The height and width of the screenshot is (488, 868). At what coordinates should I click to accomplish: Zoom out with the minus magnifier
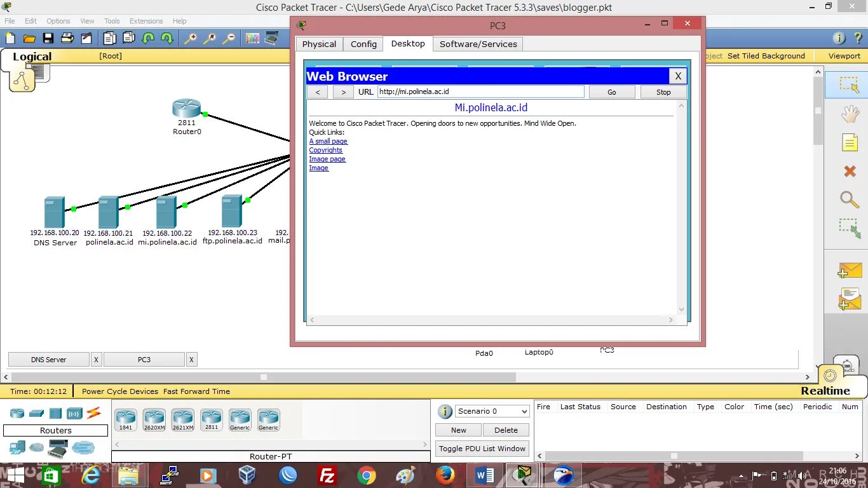click(x=228, y=38)
